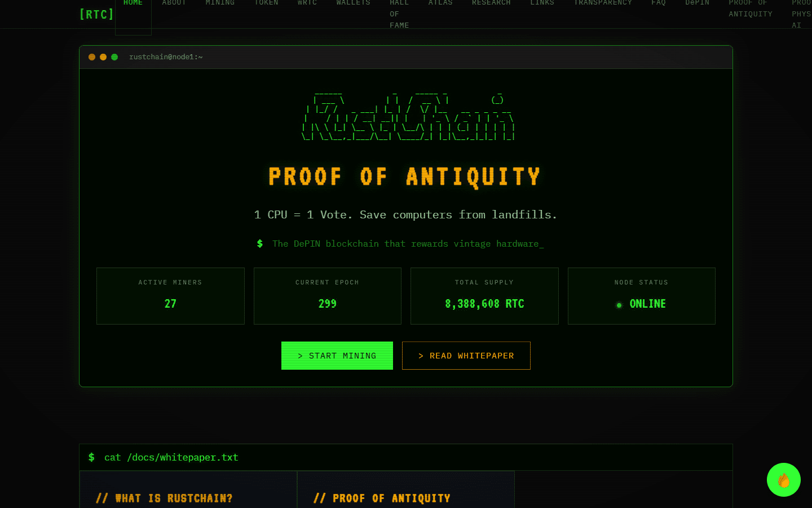Open the wRTC nav link
Viewport: 812px width, 508px height.
tap(307, 3)
